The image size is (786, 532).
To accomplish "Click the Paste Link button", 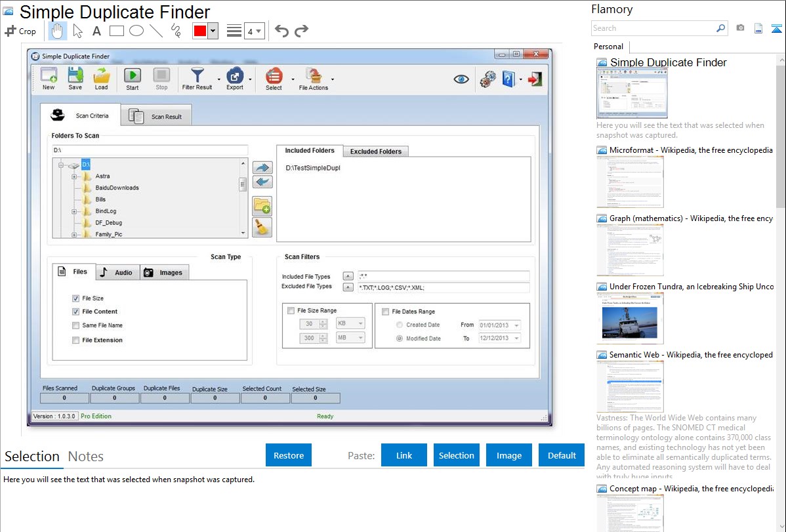I will click(x=404, y=455).
